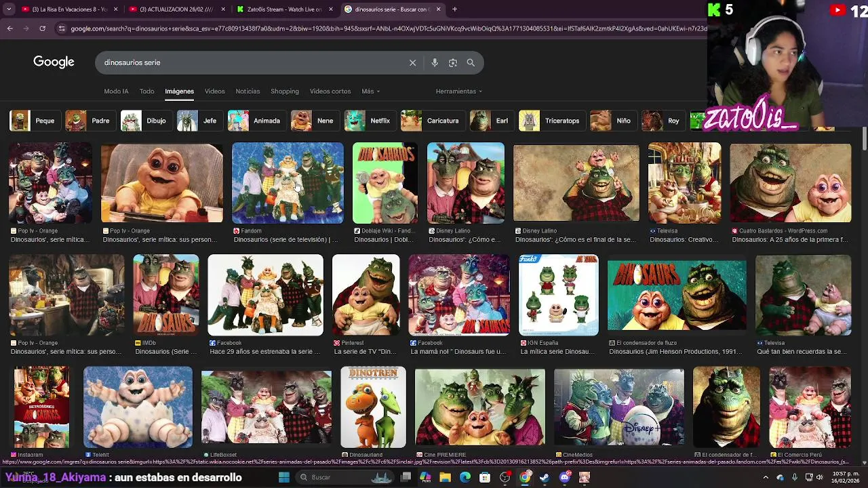Select the 'Videos' search tab
The height and width of the screenshot is (488, 868).
214,91
